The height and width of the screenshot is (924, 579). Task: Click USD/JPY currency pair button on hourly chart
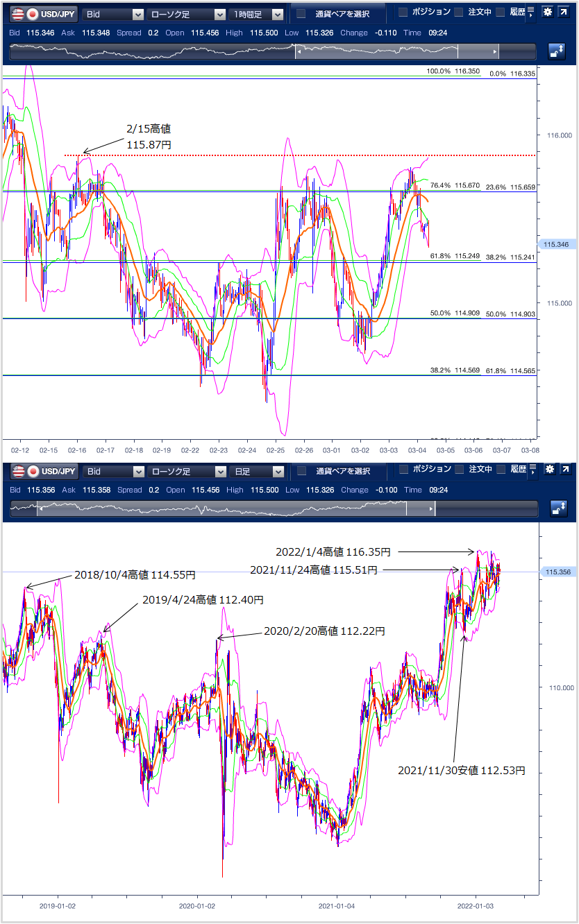click(43, 14)
